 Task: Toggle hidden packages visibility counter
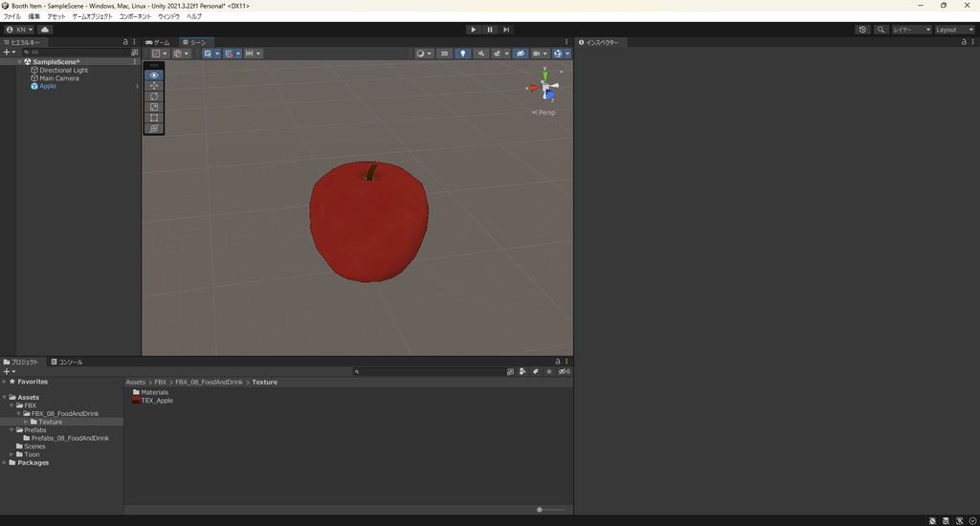pos(564,371)
